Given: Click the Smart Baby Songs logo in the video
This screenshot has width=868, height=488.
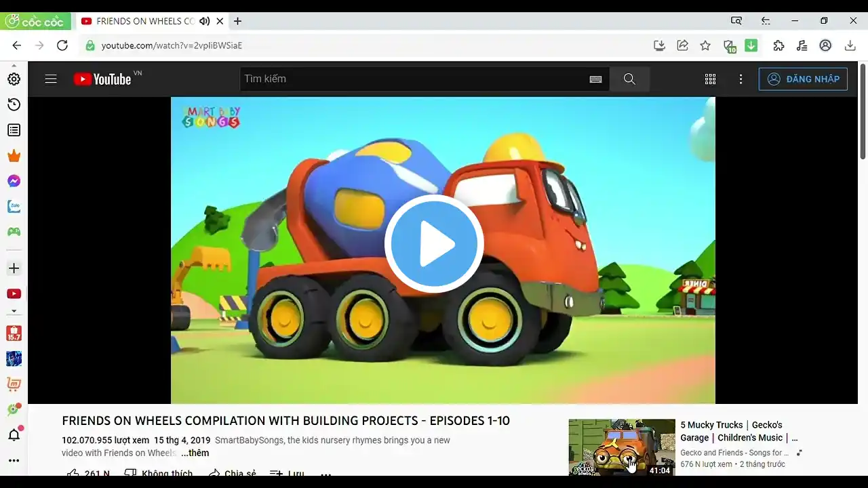Looking at the screenshot, I should pos(211,117).
